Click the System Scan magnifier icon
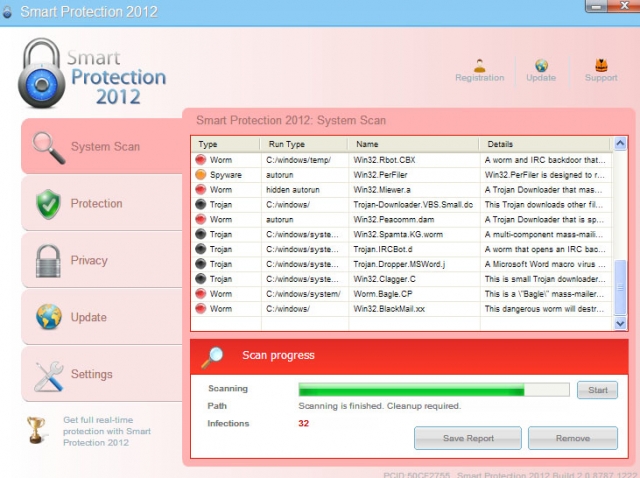Screen dimensions: 640x478 tap(49, 148)
